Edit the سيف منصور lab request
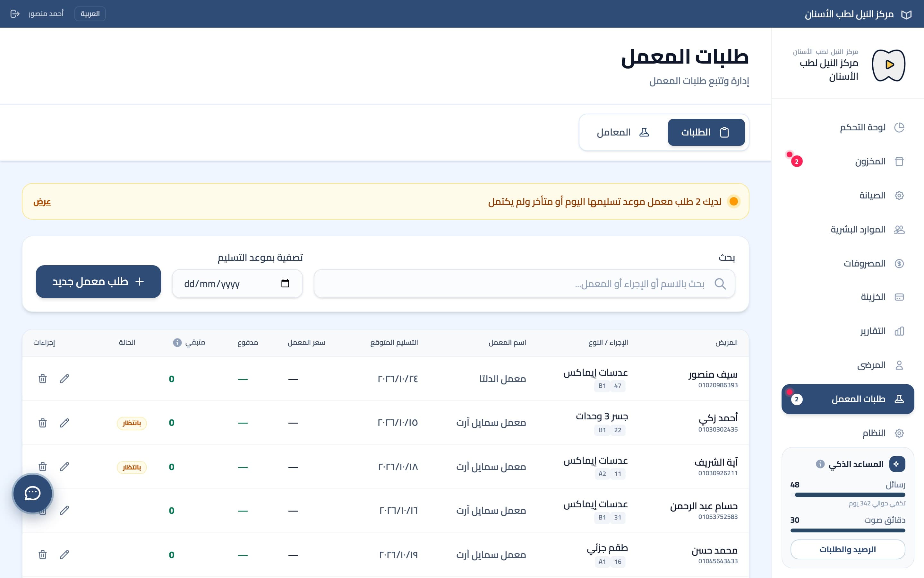 (64, 379)
